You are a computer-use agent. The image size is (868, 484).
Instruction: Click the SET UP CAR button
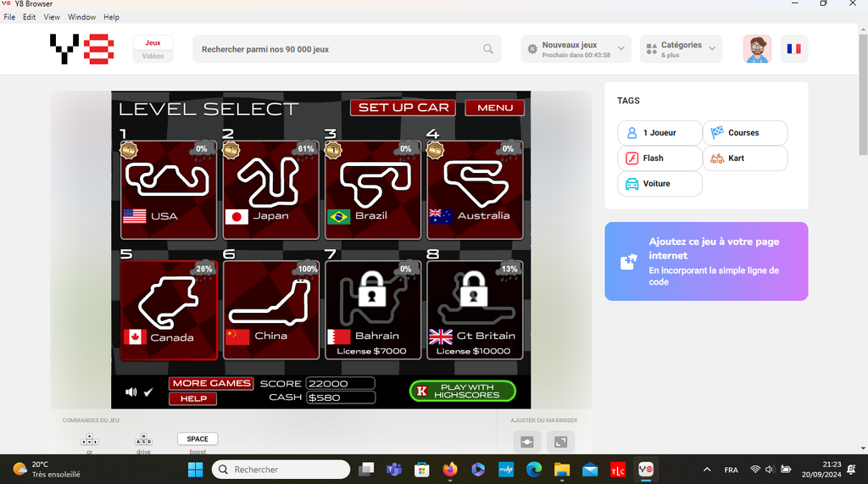pos(403,108)
